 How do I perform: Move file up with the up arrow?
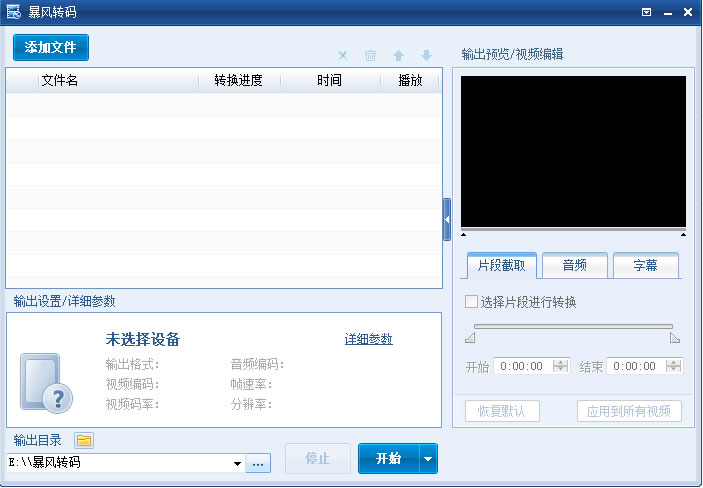point(399,56)
